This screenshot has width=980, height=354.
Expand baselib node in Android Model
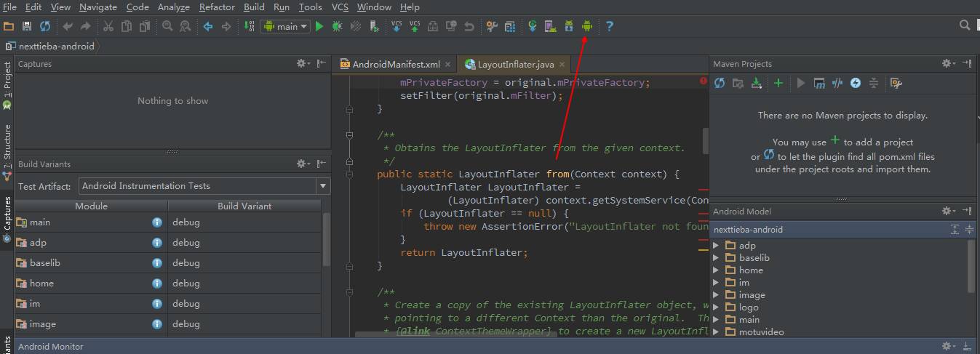(716, 258)
